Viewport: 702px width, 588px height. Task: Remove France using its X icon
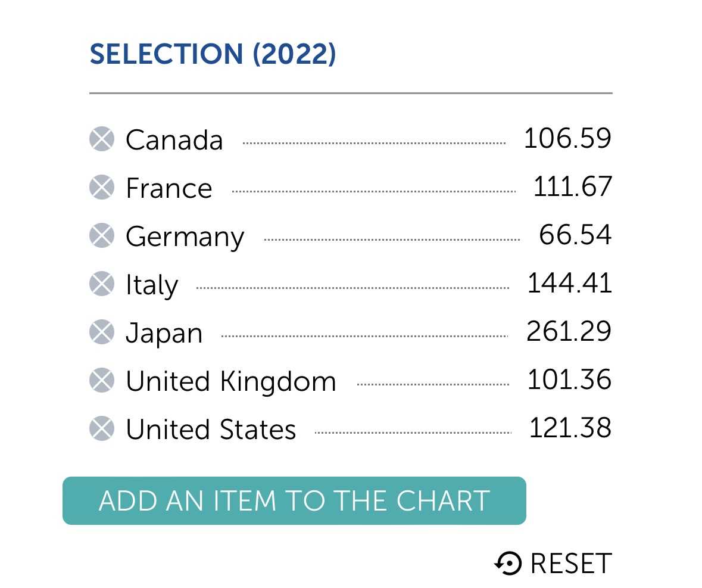point(102,187)
